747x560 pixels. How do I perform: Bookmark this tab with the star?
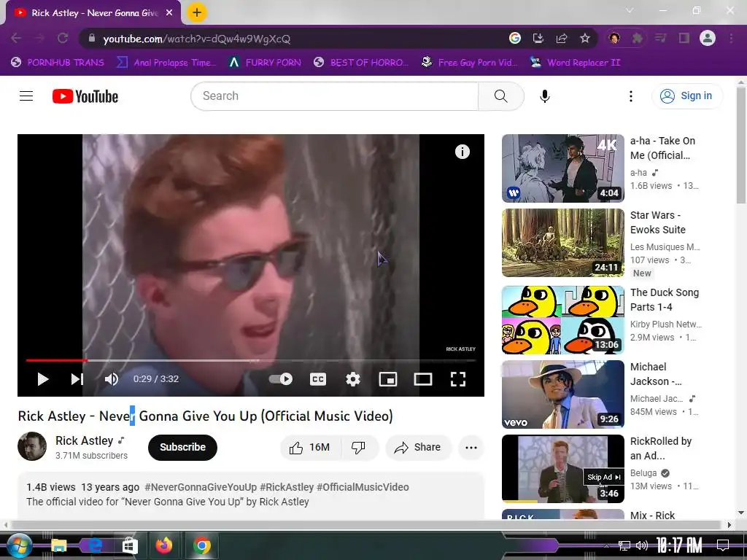click(584, 38)
